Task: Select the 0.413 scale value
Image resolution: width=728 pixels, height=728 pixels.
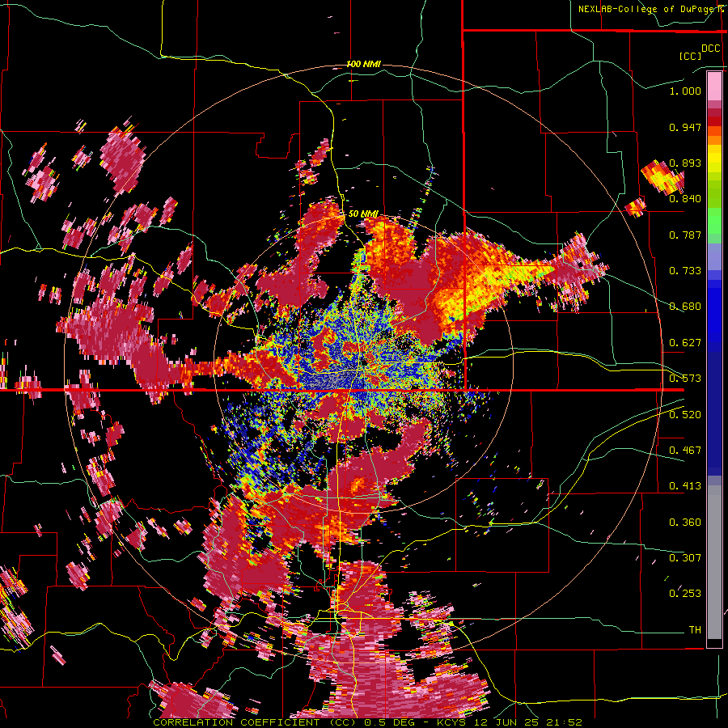Action: [685, 486]
